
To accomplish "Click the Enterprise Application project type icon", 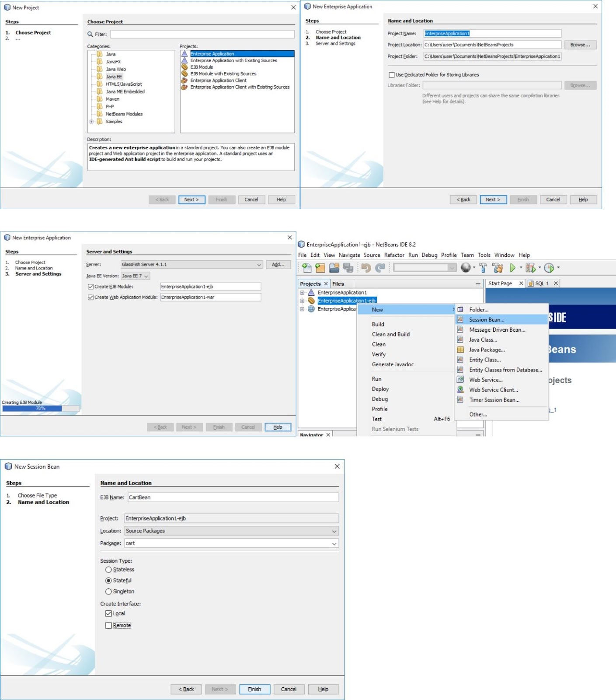I will [x=184, y=54].
